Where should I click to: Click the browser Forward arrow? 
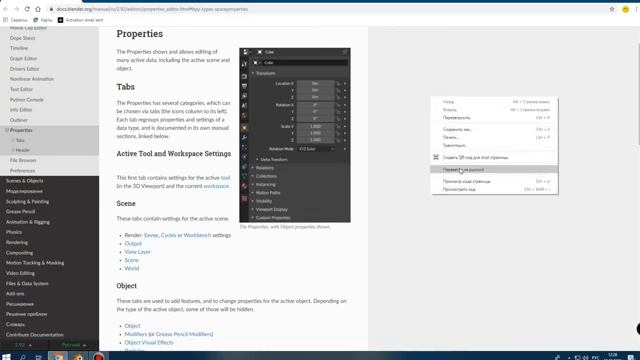[16, 9]
